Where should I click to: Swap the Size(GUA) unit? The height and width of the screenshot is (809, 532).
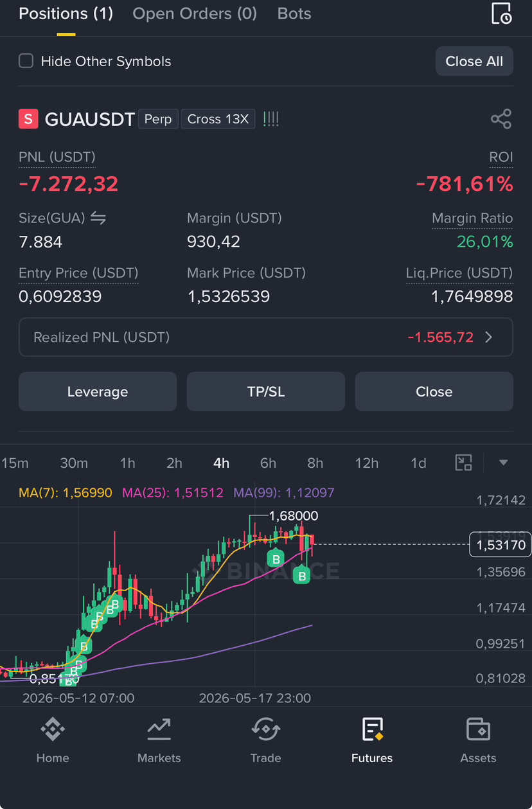(x=98, y=218)
